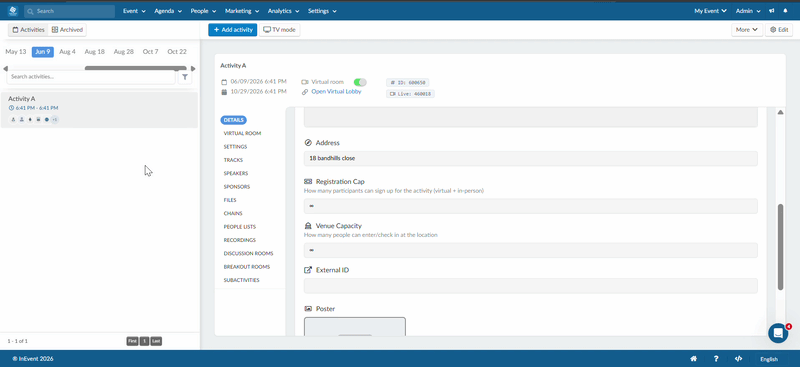The image size is (800, 367).
Task: Click the details panel vertical scrollbar
Action: click(x=780, y=247)
